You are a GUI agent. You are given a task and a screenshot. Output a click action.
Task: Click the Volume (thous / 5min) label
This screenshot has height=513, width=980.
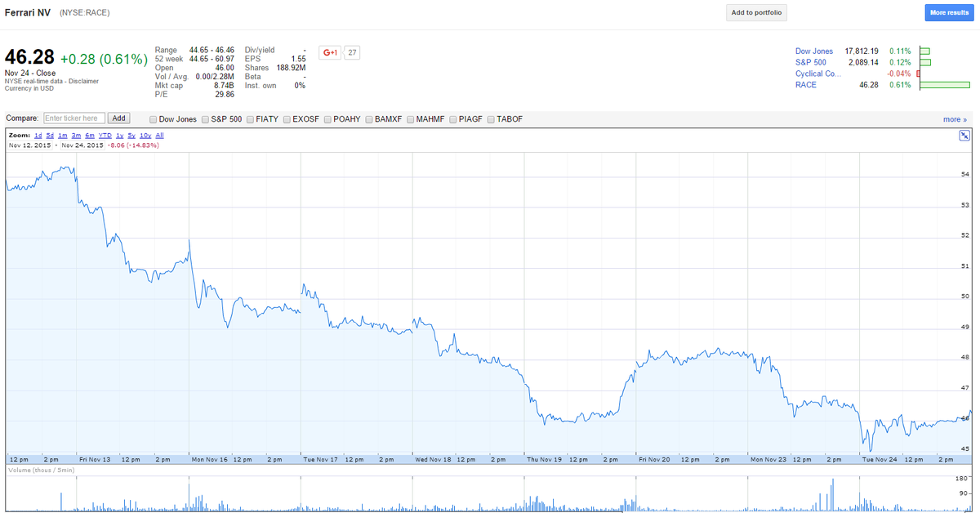pos(42,471)
